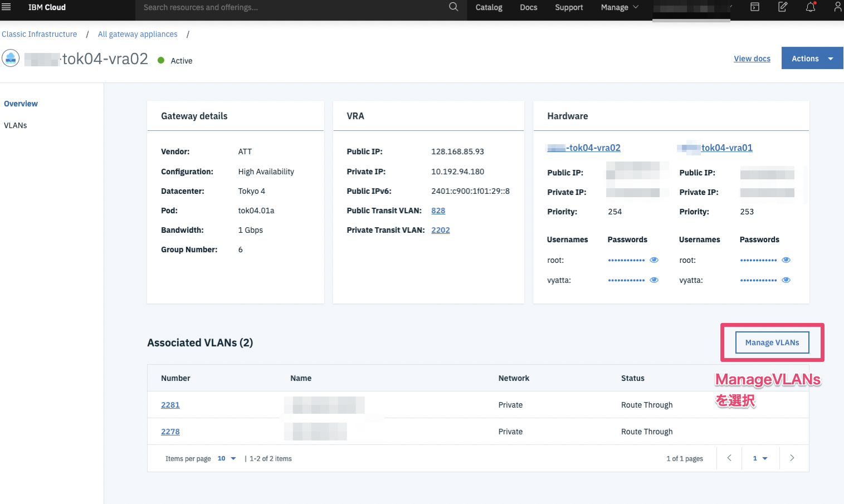Switch to the VLANs sidebar tab
Screen dimensions: 844x504
click(16, 125)
